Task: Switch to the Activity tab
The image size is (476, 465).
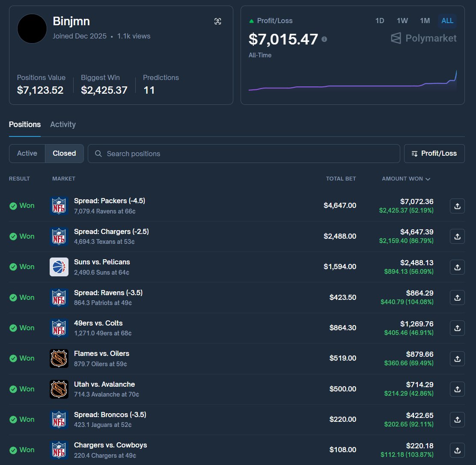Action: (x=63, y=124)
